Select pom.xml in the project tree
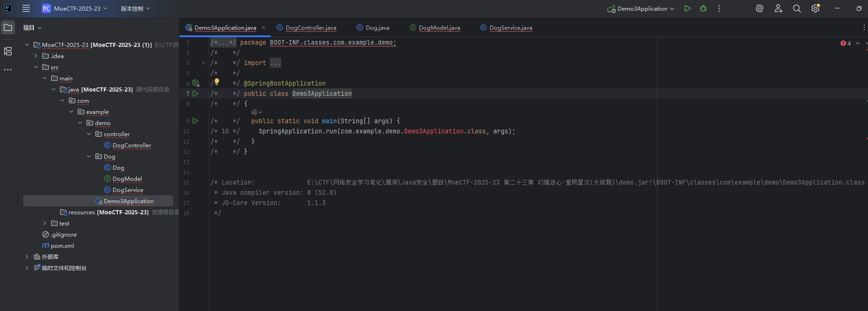The width and height of the screenshot is (868, 311). pos(62,246)
